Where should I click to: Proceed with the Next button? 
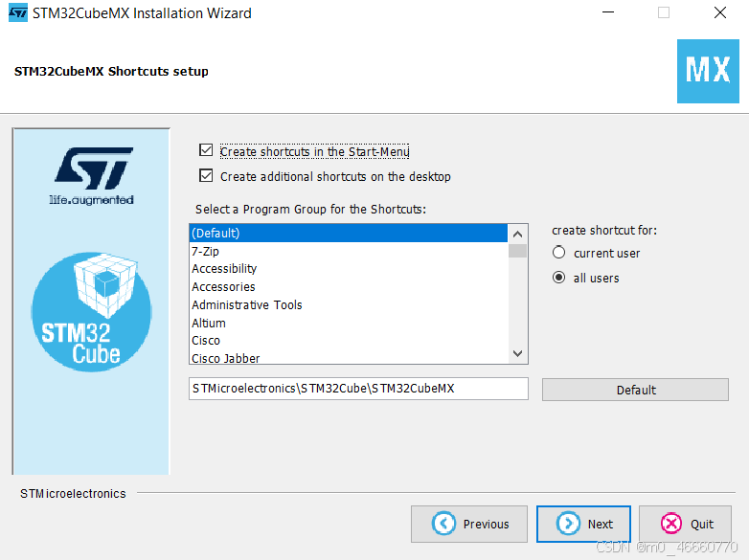coord(583,524)
